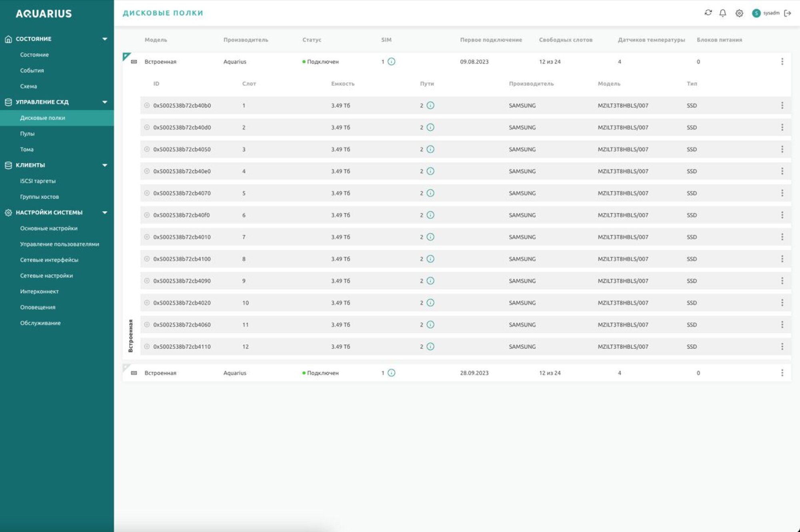Viewport: 800px width, 532px height.
Task: Collapse the Клиенты section arrow
Action: pos(105,165)
